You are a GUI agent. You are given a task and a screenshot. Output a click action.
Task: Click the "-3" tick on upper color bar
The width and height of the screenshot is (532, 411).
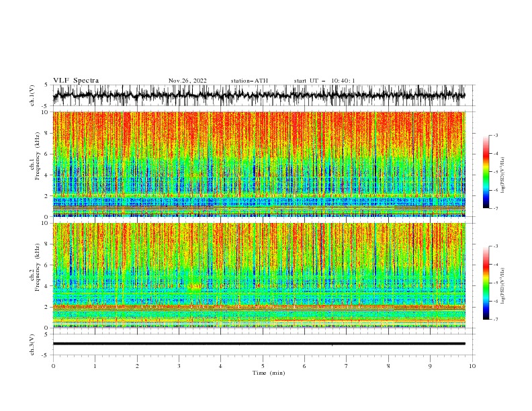pos(496,135)
